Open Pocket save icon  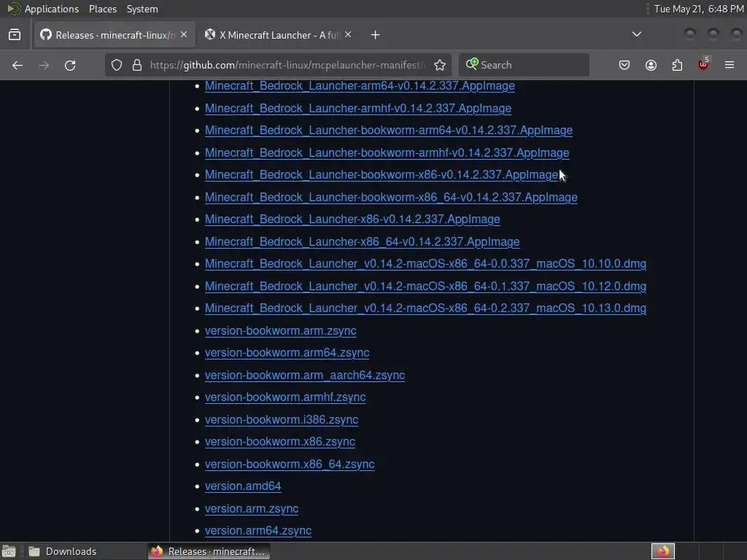(x=624, y=65)
